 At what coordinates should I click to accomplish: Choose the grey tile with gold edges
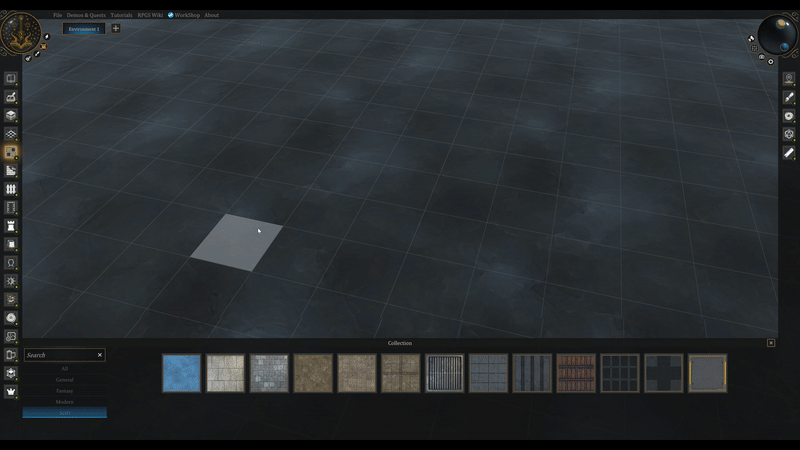click(x=708, y=373)
